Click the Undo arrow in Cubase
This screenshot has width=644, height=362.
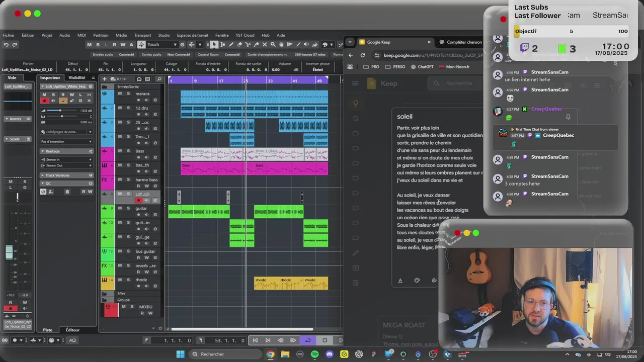point(6,45)
